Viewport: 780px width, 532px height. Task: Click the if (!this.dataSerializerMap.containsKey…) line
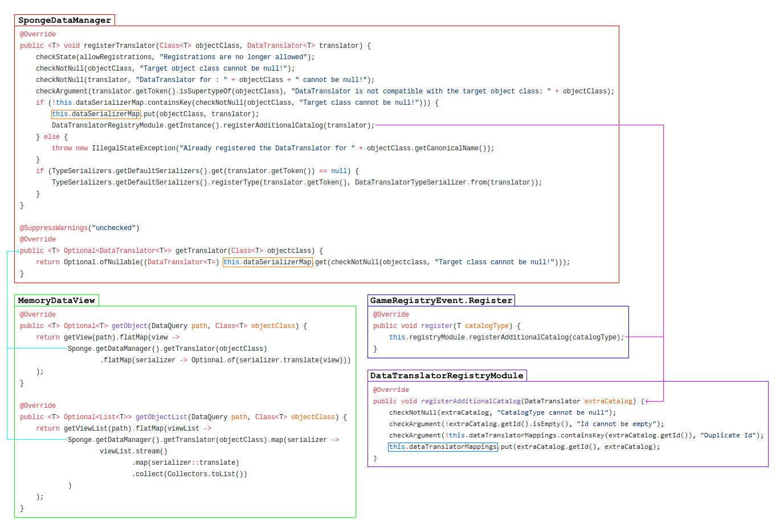point(237,103)
